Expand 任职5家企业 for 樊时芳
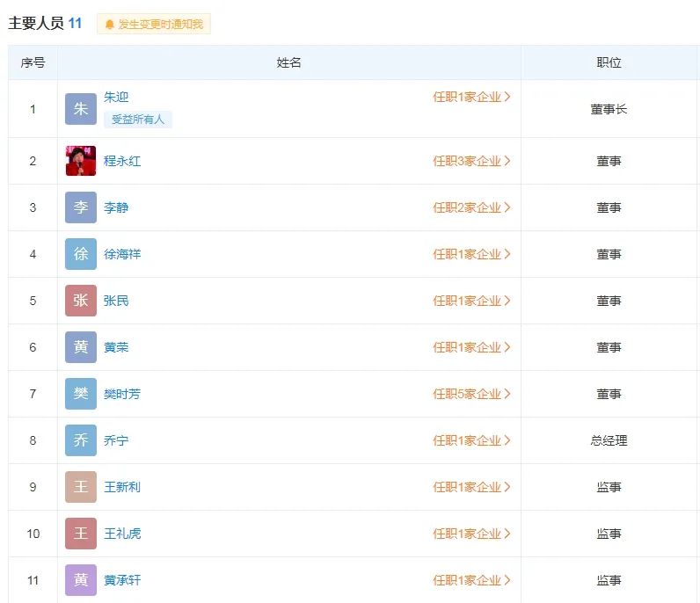This screenshot has width=700, height=603. [x=471, y=394]
